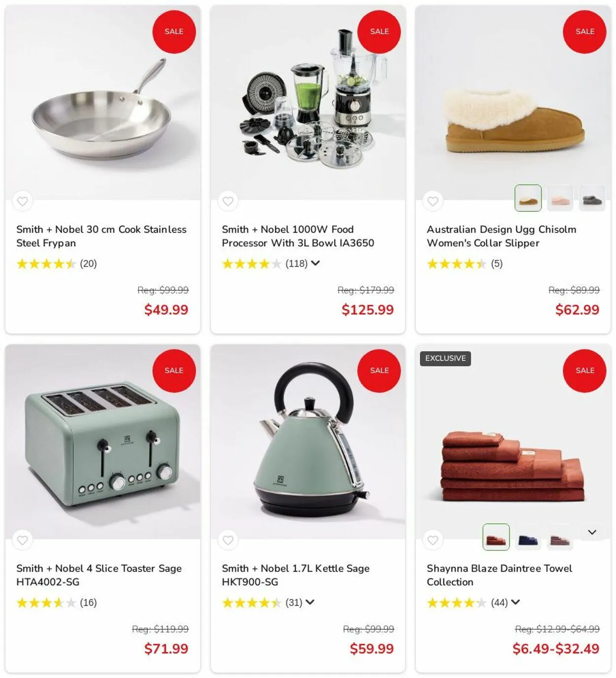Wishlist the 1.7L Kettle Sage

(228, 540)
